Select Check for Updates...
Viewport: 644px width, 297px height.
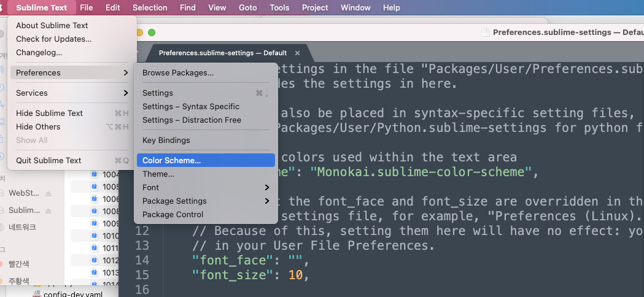click(x=72, y=39)
